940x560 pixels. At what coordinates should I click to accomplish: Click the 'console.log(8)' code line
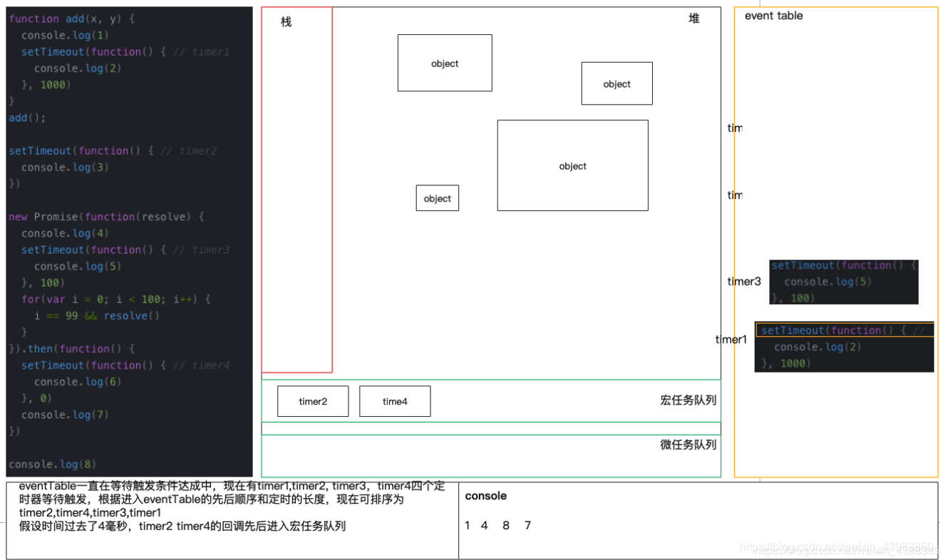(52, 465)
